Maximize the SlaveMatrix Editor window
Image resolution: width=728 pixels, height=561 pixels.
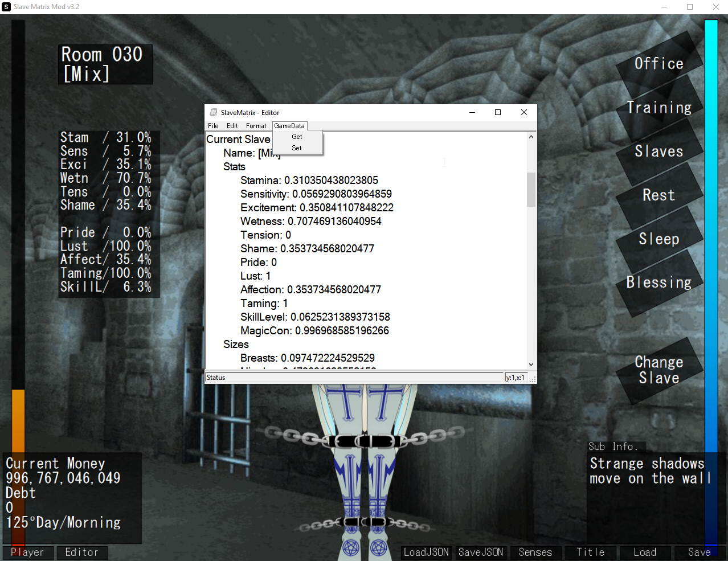point(498,112)
